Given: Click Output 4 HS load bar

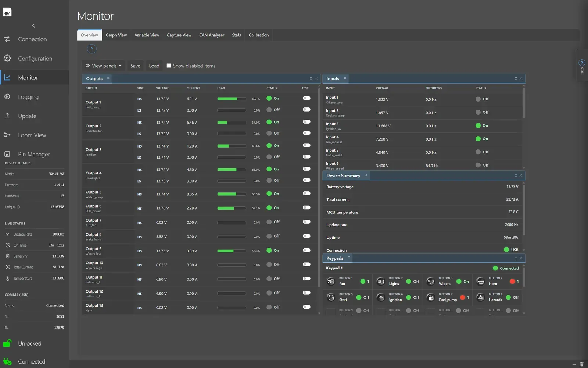Looking at the screenshot, I should 232,170.
